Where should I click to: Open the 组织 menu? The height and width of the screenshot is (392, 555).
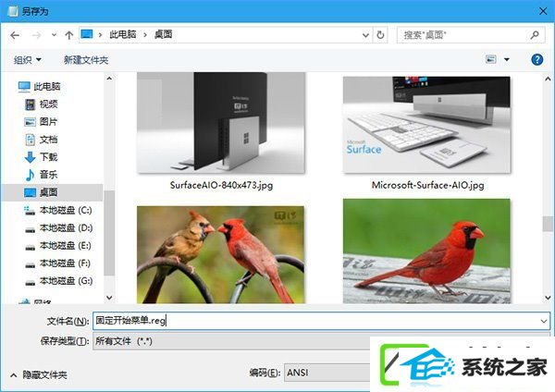click(27, 60)
